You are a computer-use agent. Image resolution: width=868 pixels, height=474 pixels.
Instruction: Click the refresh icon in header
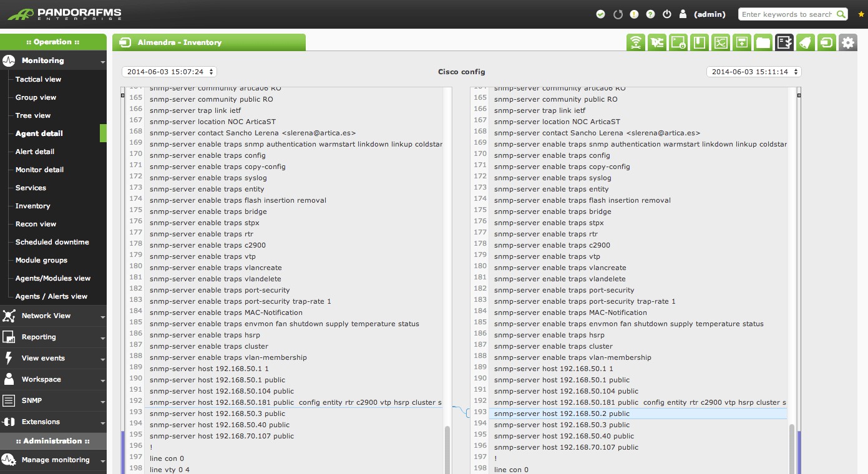click(x=618, y=14)
